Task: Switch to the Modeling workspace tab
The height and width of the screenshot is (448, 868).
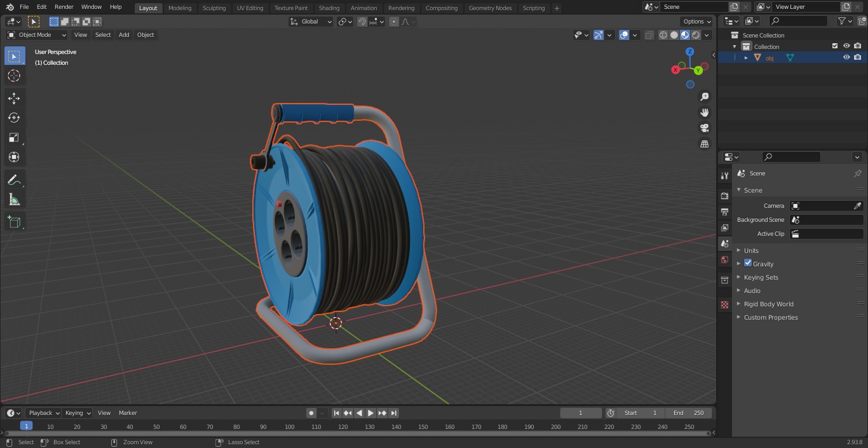Action: [x=180, y=8]
